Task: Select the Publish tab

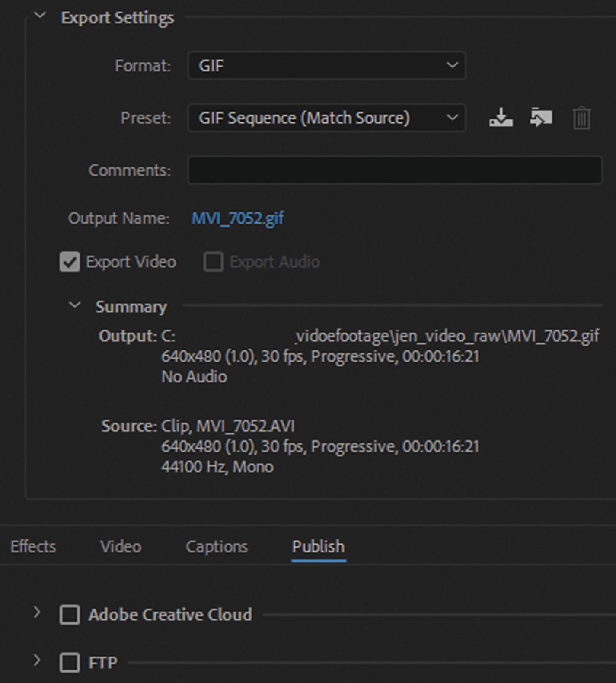Action: (x=319, y=547)
